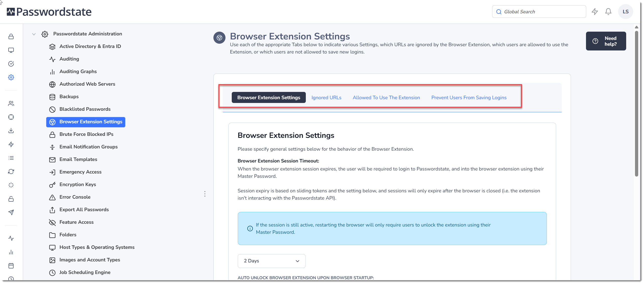Select the blue gear administration icon in rail
The width and height of the screenshot is (644, 284).
point(11,77)
